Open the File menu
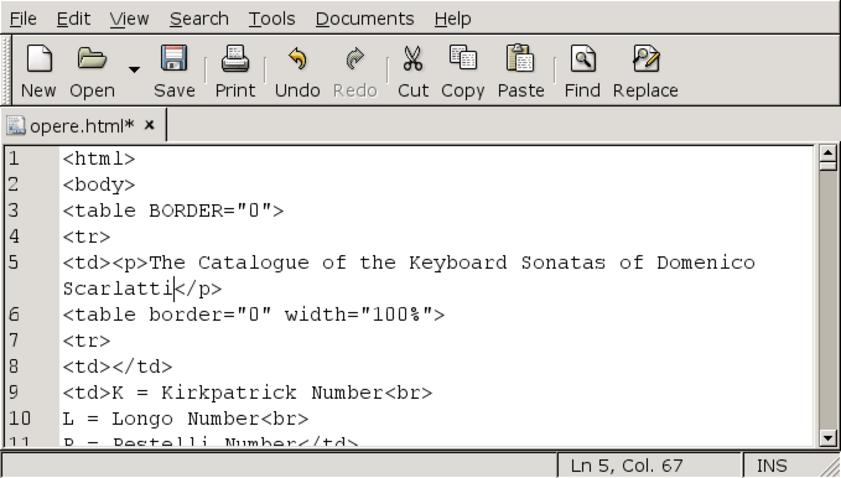 22,18
